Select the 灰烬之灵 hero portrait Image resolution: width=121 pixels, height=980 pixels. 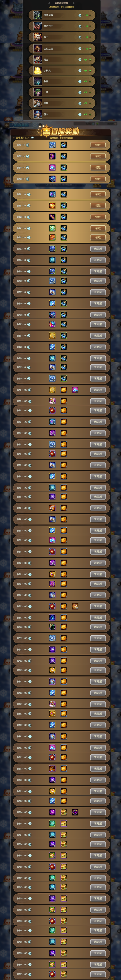(x=38, y=48)
